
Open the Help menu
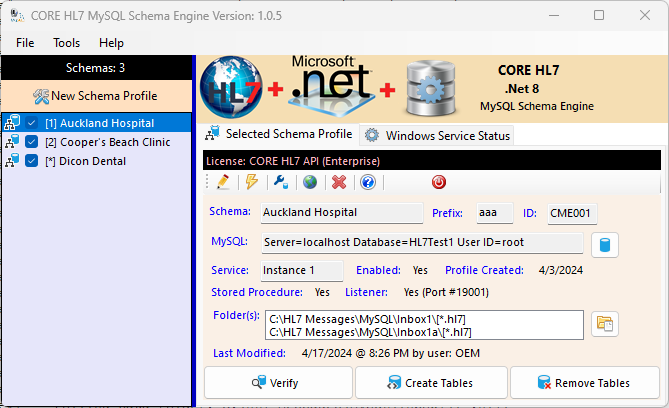click(111, 43)
